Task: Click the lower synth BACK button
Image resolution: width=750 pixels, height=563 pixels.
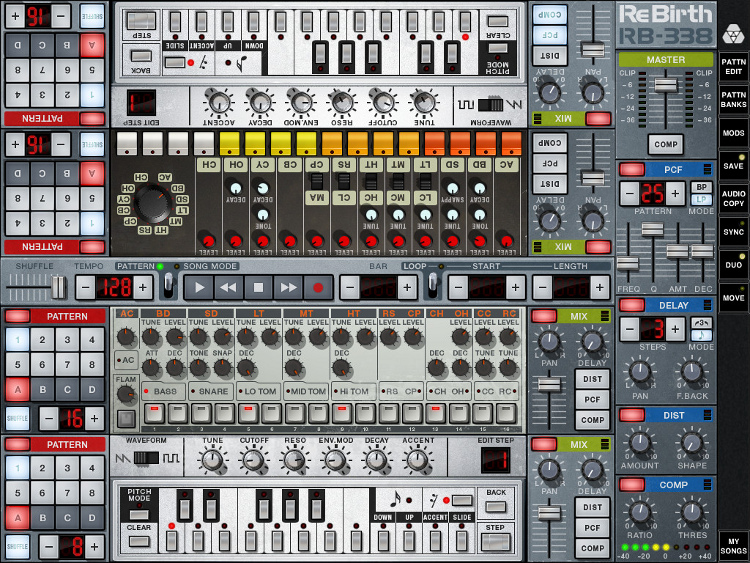Action: click(496, 507)
